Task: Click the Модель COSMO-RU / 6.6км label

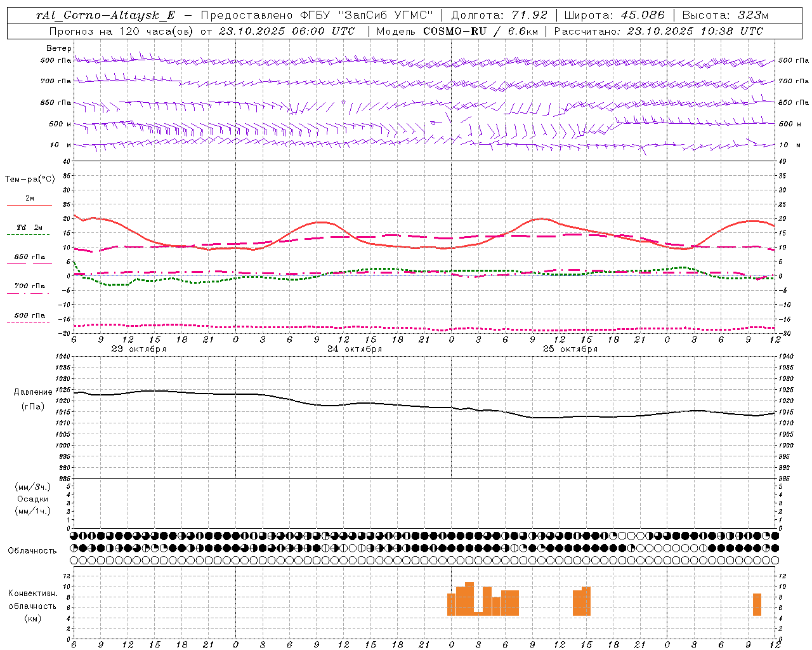Action: (456, 31)
